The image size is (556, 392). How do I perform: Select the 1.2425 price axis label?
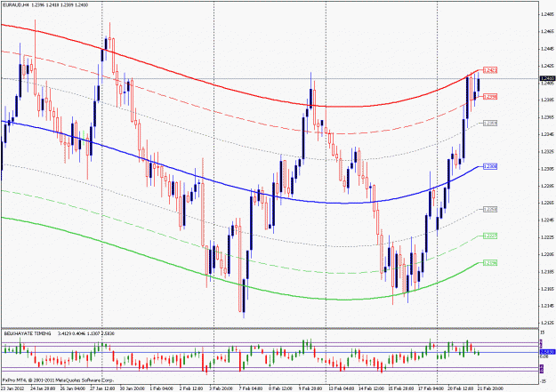548,66
